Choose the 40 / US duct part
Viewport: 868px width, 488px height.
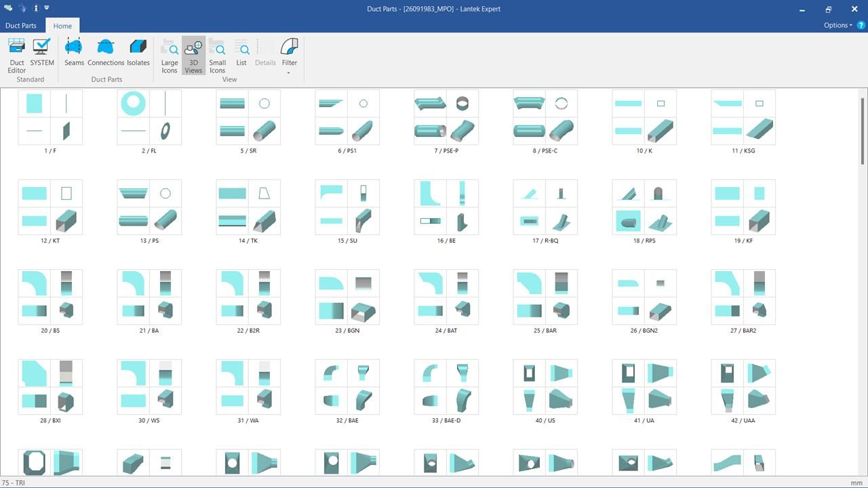point(545,387)
